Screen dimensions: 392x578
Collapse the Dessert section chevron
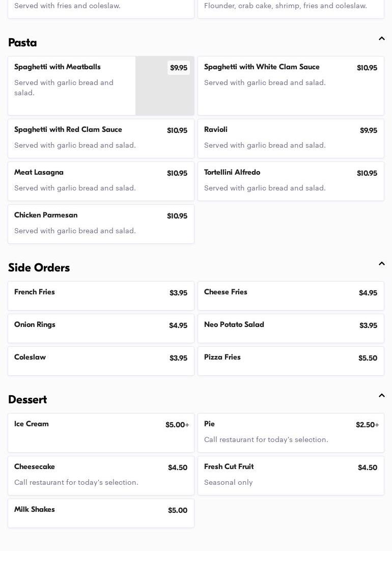(381, 396)
